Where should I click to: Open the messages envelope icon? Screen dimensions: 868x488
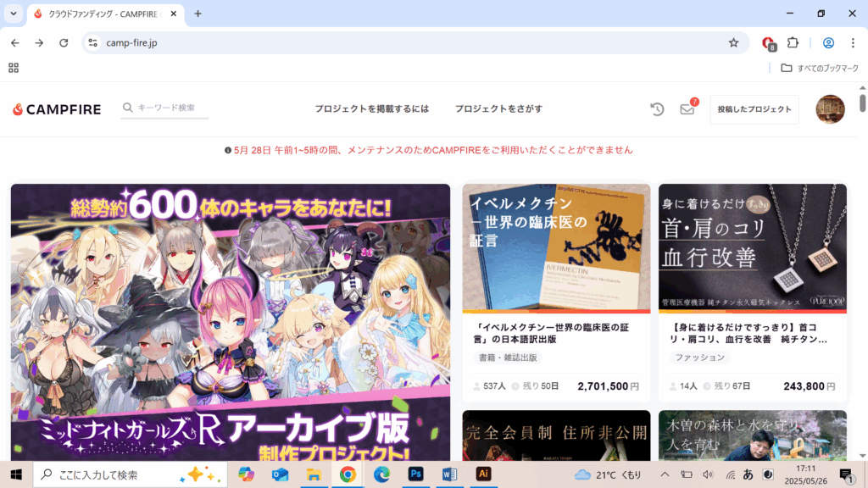click(x=687, y=109)
